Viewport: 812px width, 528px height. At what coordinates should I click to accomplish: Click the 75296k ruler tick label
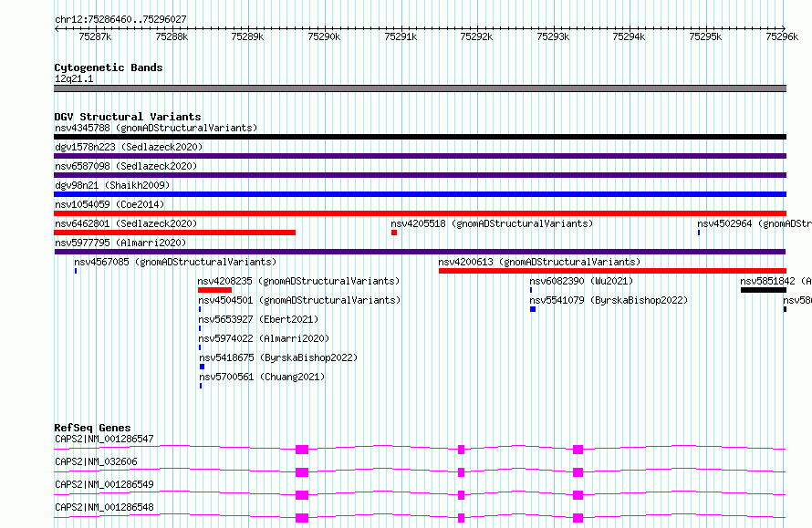[x=782, y=36]
